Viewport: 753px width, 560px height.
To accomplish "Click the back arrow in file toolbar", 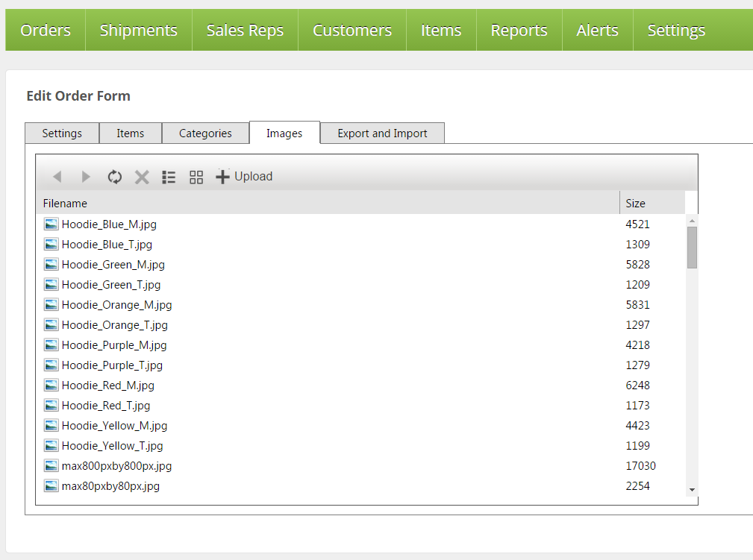I will coord(57,177).
